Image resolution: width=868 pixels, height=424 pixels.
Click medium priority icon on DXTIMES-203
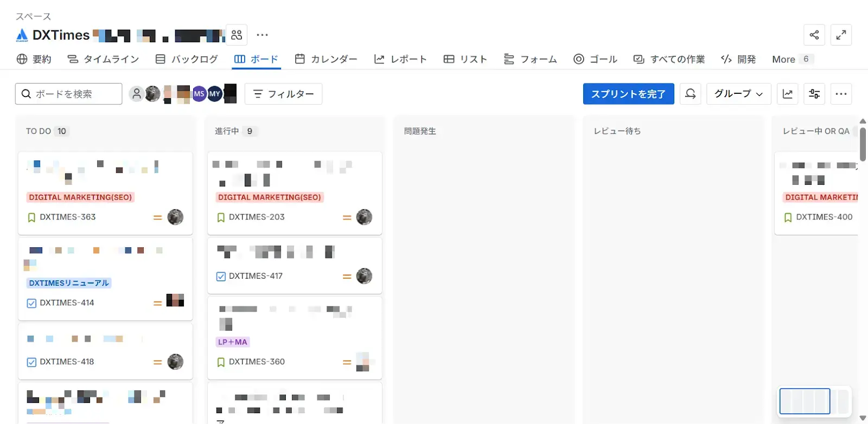click(x=347, y=217)
